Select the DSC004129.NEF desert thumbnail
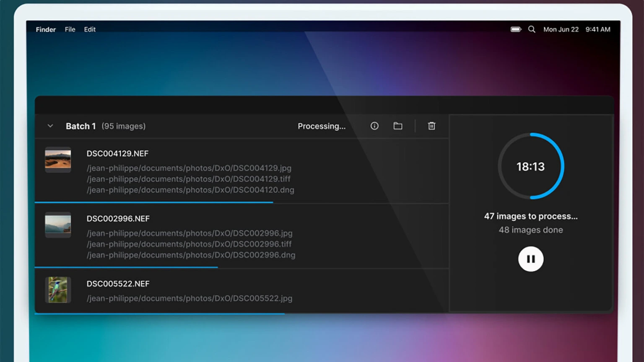 58,160
